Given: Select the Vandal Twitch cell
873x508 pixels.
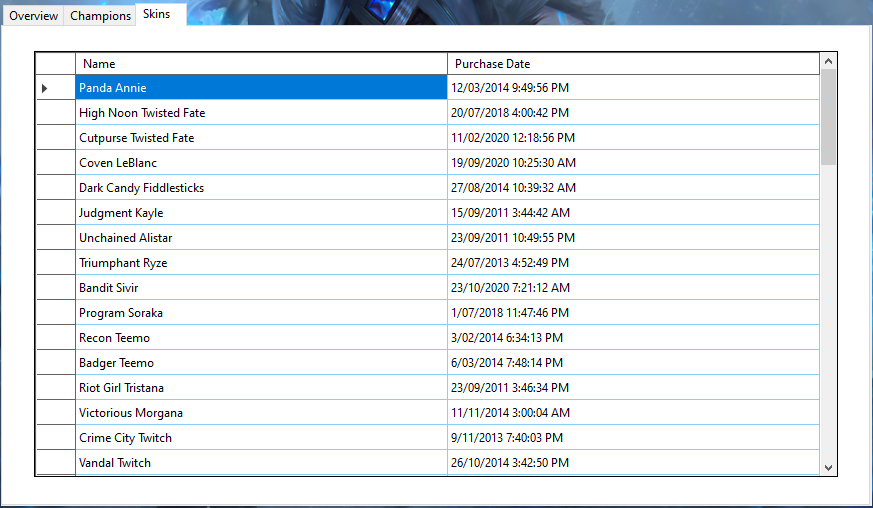Looking at the screenshot, I should 261,463.
